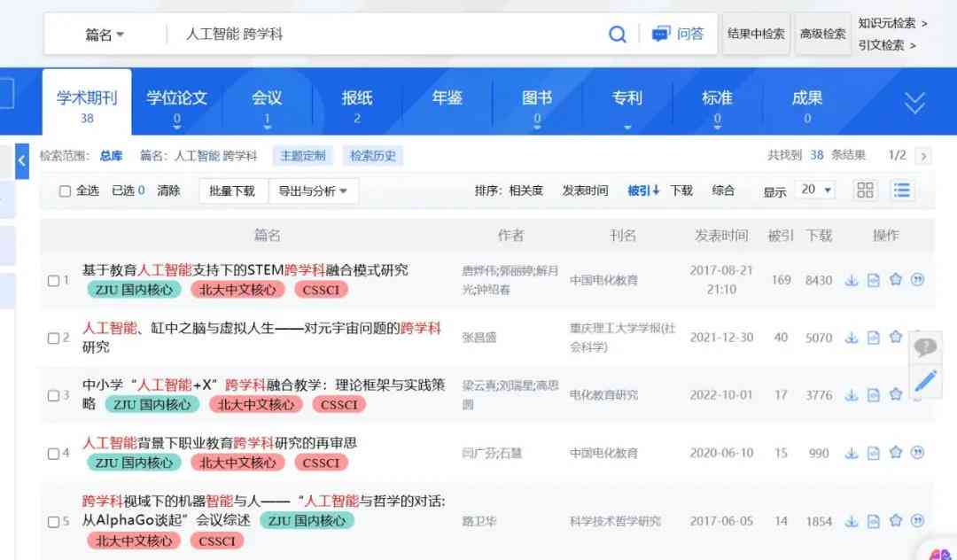Open the 图书 tab
957x560 pixels.
537,104
